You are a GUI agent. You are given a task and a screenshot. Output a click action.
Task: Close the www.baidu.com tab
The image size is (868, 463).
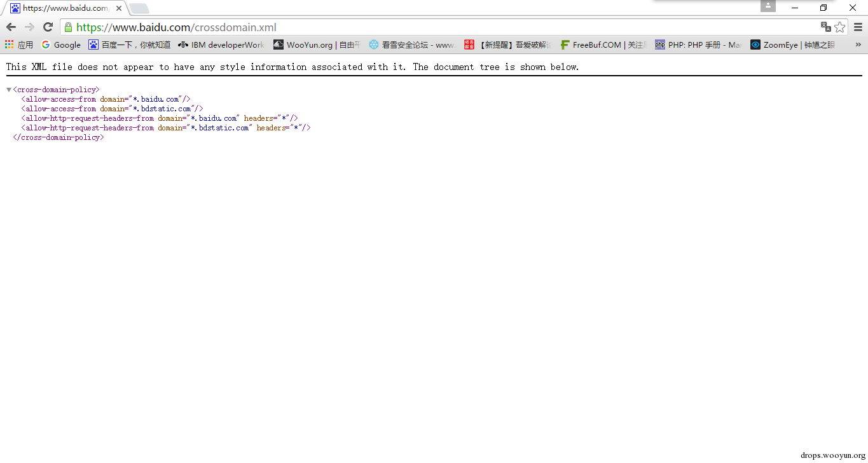pyautogui.click(x=119, y=8)
